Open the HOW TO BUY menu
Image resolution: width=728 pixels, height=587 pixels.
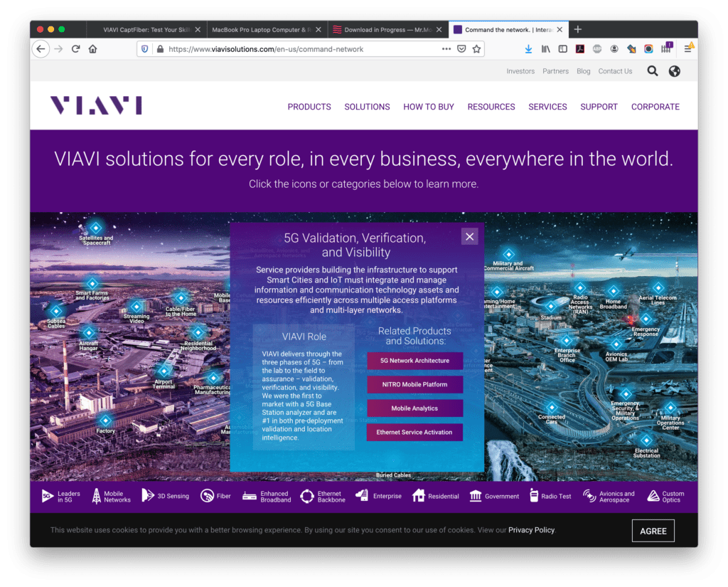[x=429, y=107]
